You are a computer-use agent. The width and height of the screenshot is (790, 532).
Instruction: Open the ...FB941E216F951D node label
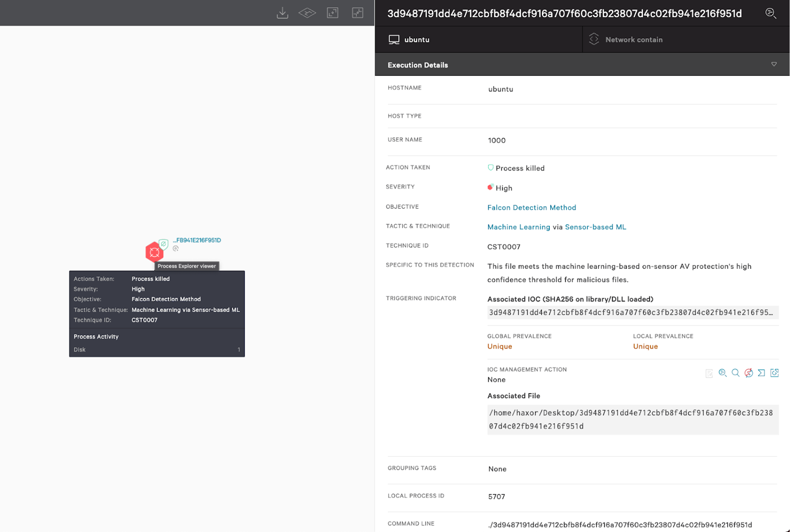[197, 240]
